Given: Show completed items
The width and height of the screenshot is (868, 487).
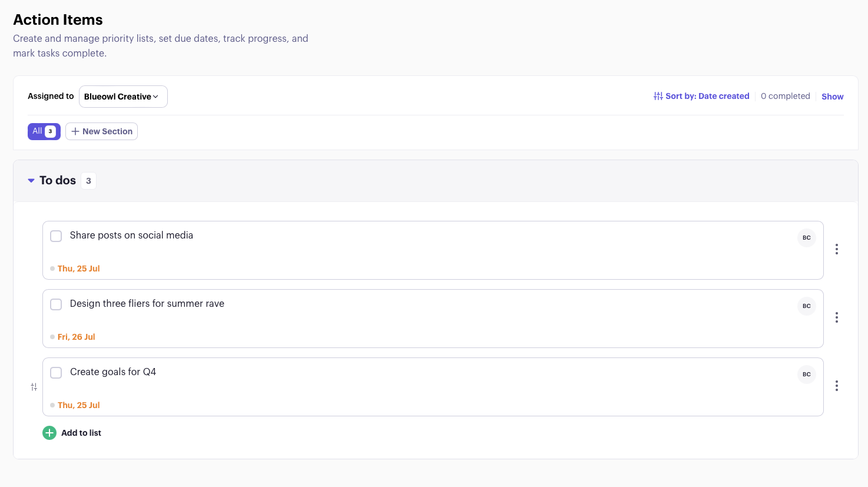Looking at the screenshot, I should [832, 97].
